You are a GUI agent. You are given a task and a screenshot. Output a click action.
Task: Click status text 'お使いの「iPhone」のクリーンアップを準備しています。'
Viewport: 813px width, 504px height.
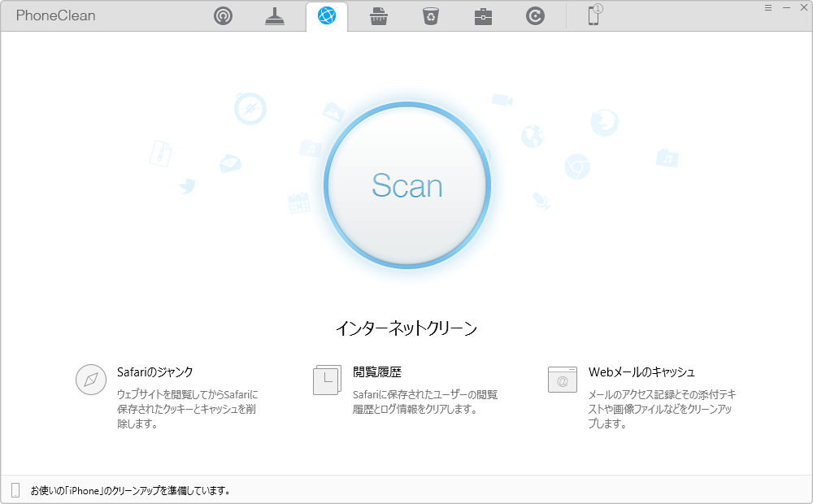coord(131,490)
